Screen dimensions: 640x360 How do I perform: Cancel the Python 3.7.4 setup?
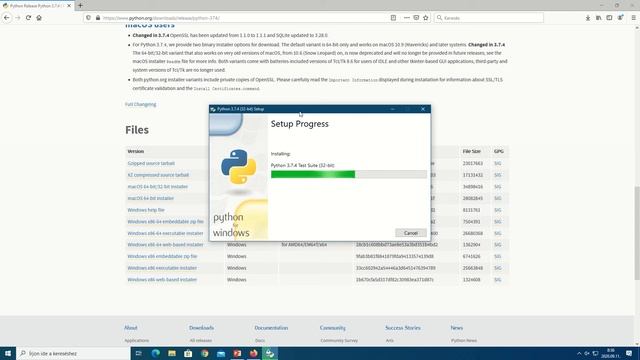(411, 233)
